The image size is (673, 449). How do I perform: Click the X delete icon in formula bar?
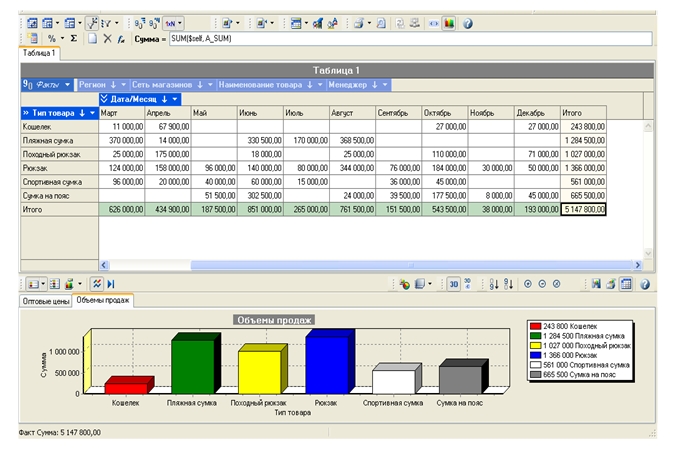[x=107, y=39]
